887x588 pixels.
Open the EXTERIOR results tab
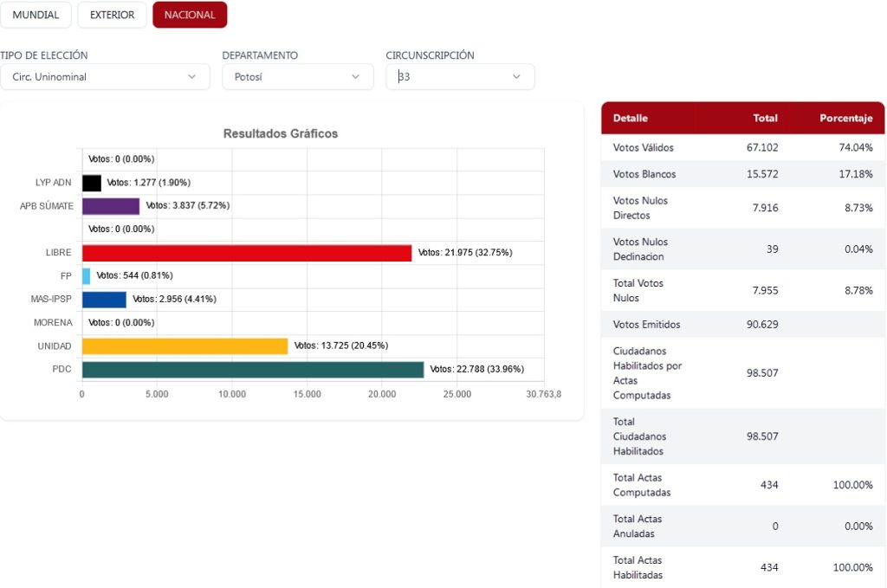(112, 15)
